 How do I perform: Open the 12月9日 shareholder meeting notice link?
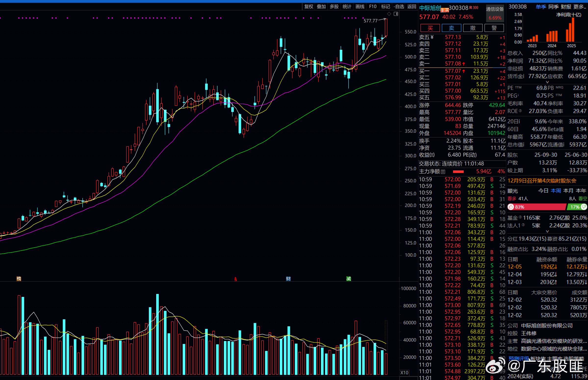tap(542, 181)
